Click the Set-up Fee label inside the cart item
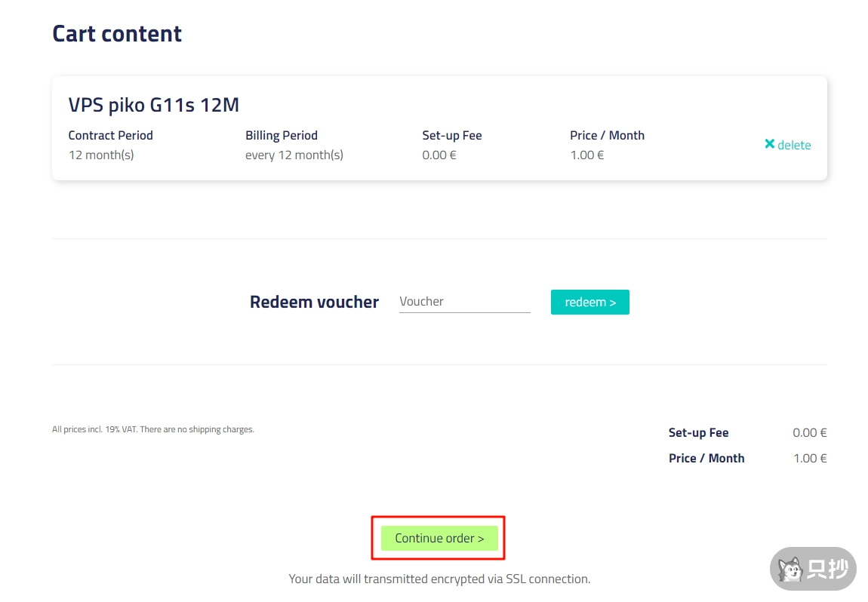 [x=452, y=136]
